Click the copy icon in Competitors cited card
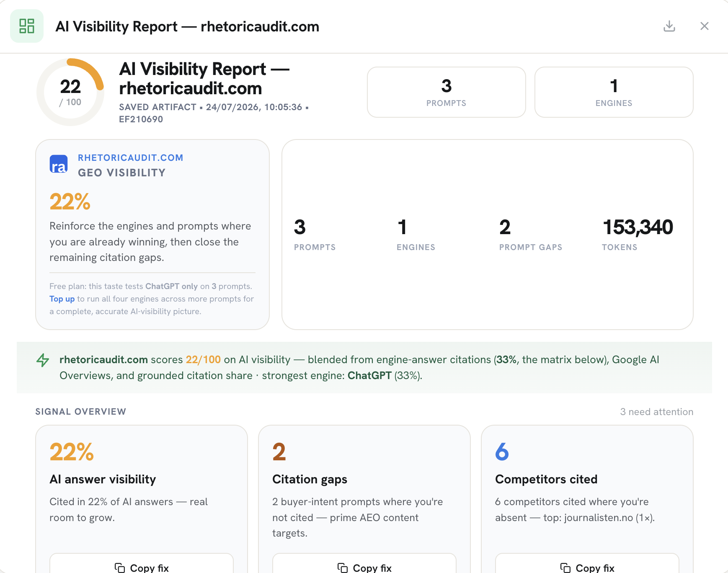The height and width of the screenshot is (573, 728). click(x=565, y=568)
